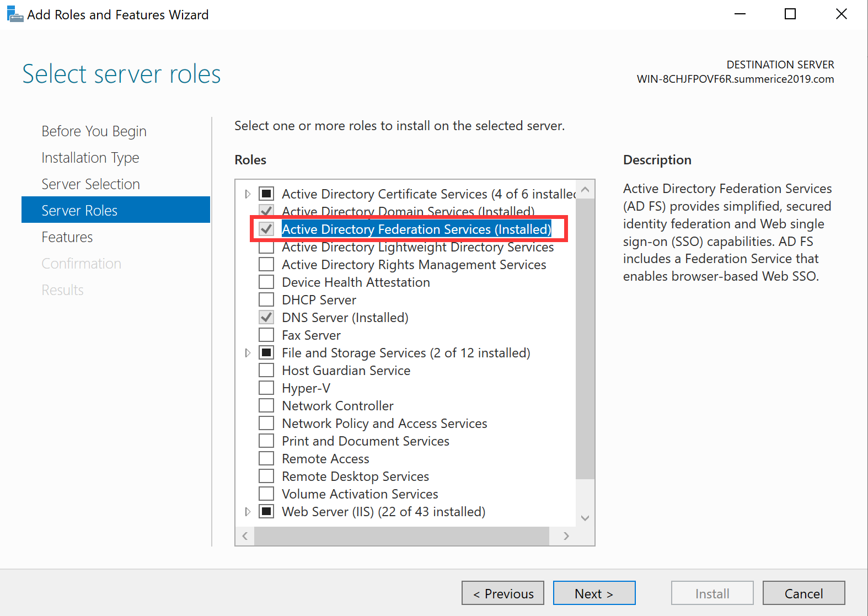Minimize the wizard window
This screenshot has width=868, height=616.
740,14
